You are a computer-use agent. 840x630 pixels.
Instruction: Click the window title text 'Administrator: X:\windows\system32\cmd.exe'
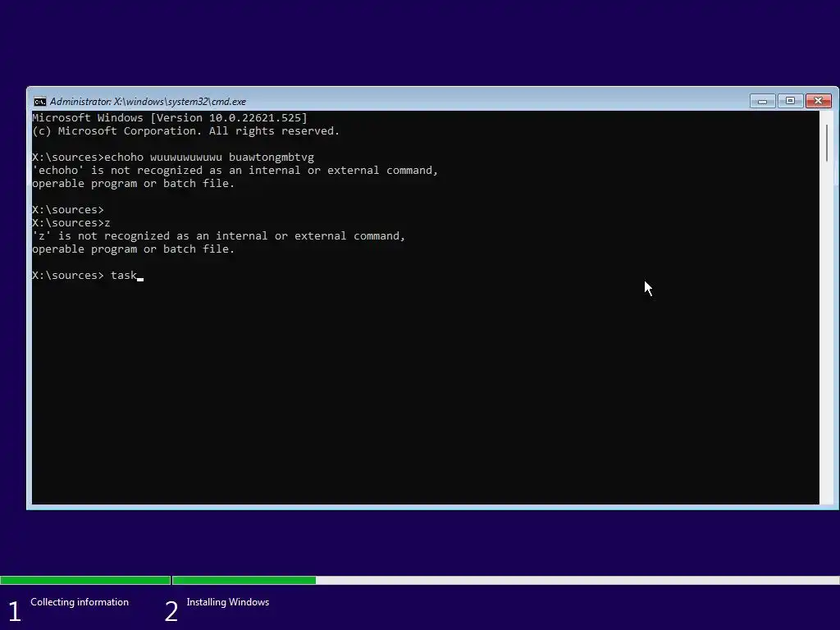148,102
